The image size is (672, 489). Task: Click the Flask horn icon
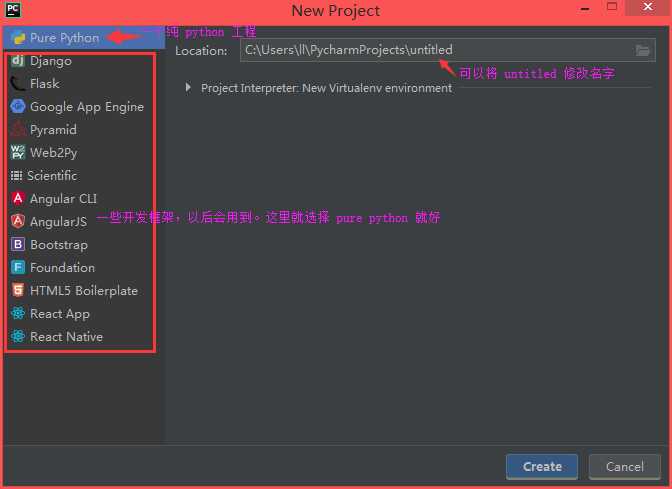18,84
